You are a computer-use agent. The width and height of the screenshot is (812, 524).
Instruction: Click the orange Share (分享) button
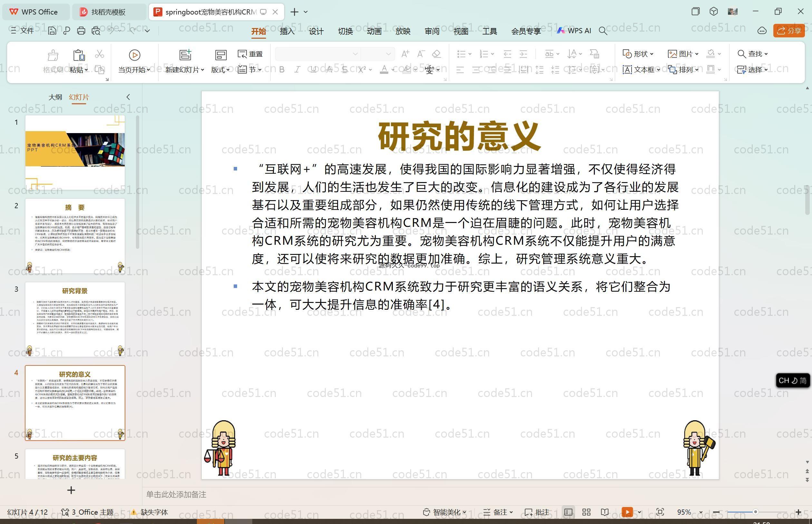(789, 31)
